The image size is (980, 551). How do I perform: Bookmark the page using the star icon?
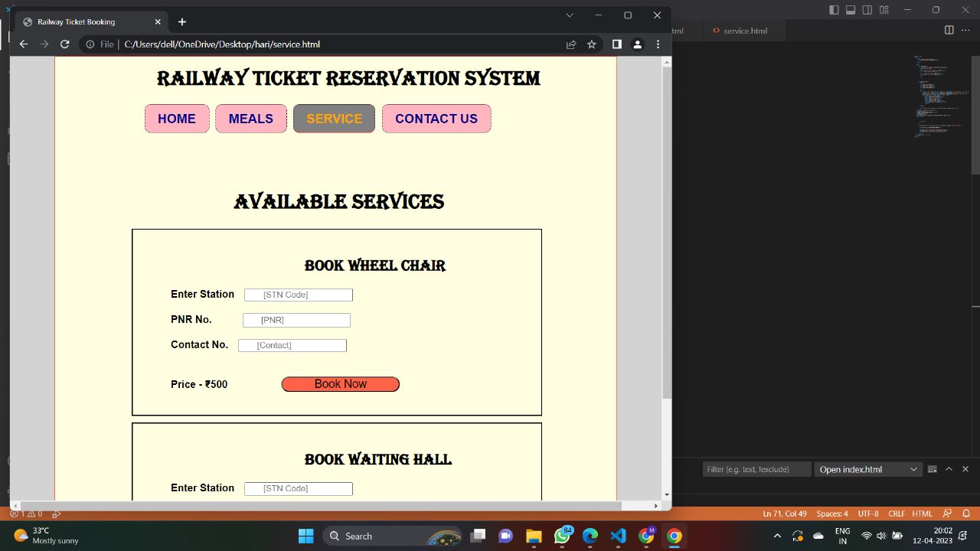591,44
